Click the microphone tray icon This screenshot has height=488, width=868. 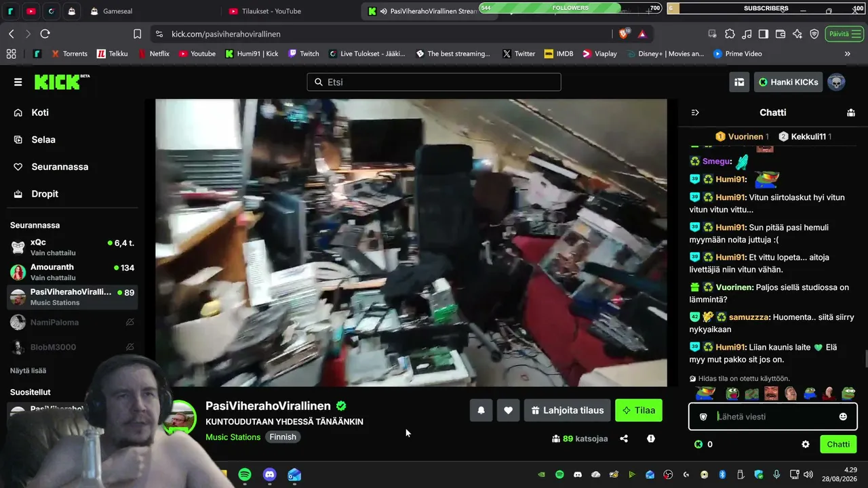776,474
